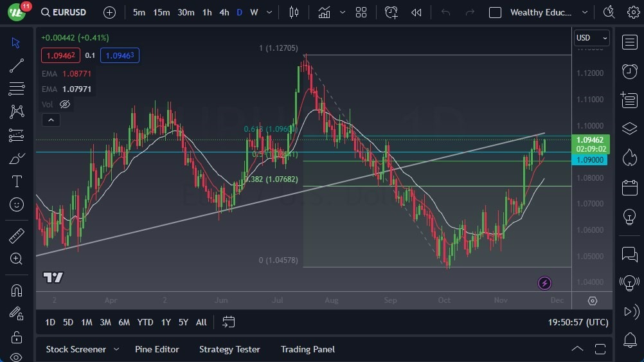Toggle stay in drawing mode
Viewport: 644px width, 362px height.
tap(17, 314)
